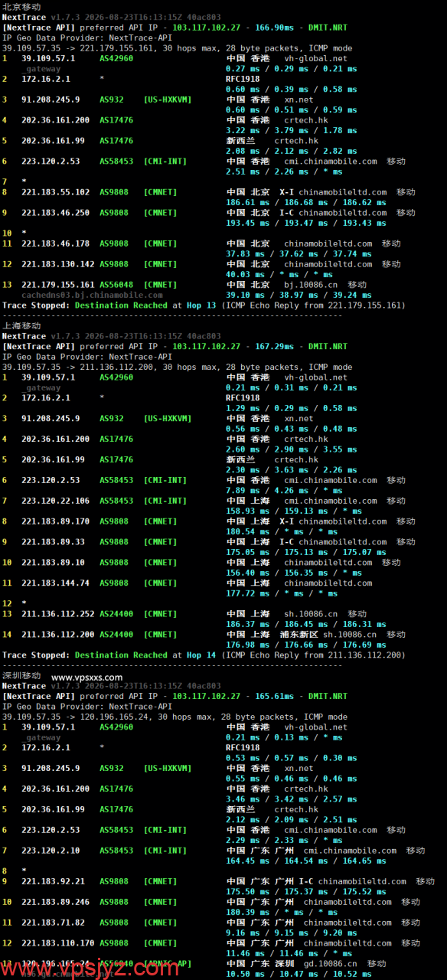Image resolution: width=447 pixels, height=980 pixels.
Task: Click 'Hop 13' in trace stopped line
Action: coord(201,305)
